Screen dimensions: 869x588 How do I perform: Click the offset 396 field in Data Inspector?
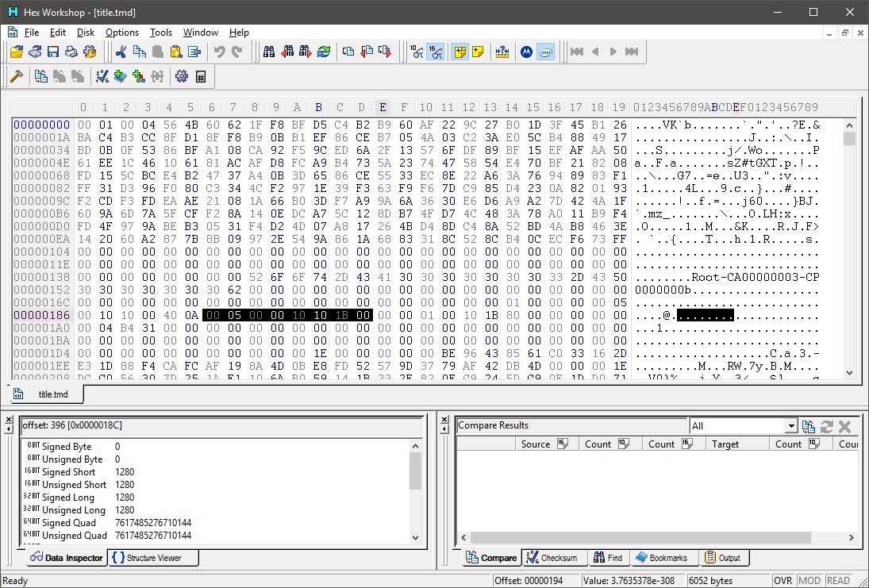click(x=221, y=425)
